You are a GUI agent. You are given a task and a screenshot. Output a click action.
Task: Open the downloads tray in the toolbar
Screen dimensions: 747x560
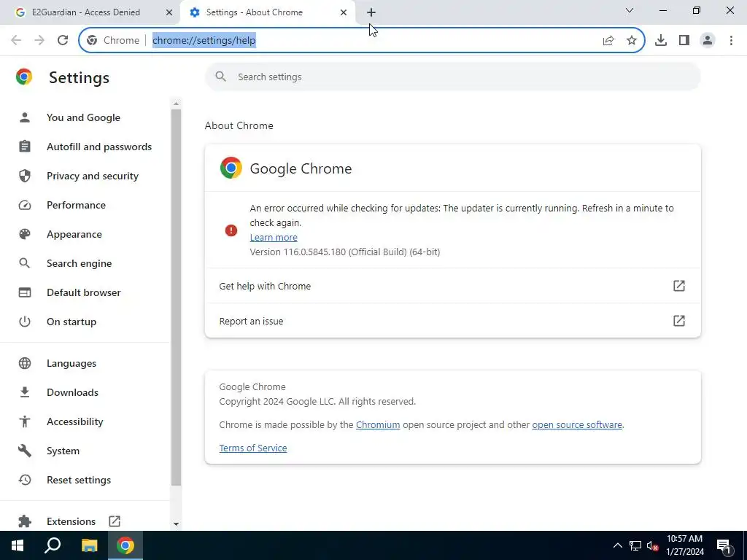click(661, 41)
